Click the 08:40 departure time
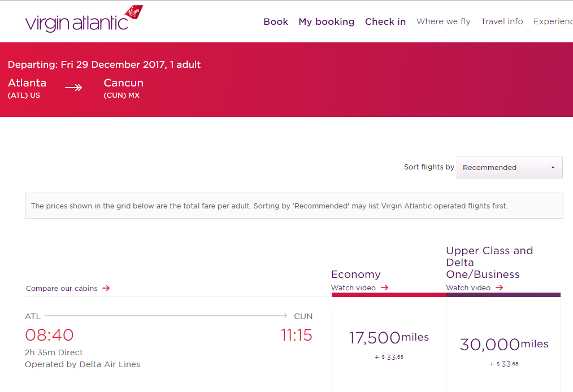This screenshot has height=392, width=573. (x=49, y=335)
